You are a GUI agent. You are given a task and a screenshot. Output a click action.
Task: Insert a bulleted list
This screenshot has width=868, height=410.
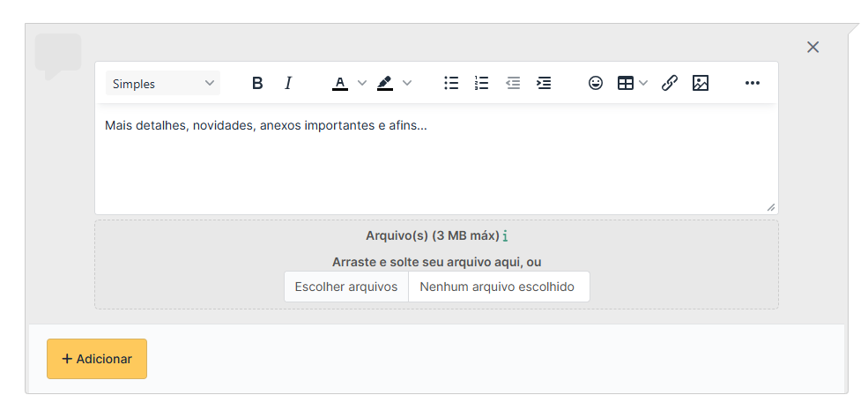click(451, 83)
